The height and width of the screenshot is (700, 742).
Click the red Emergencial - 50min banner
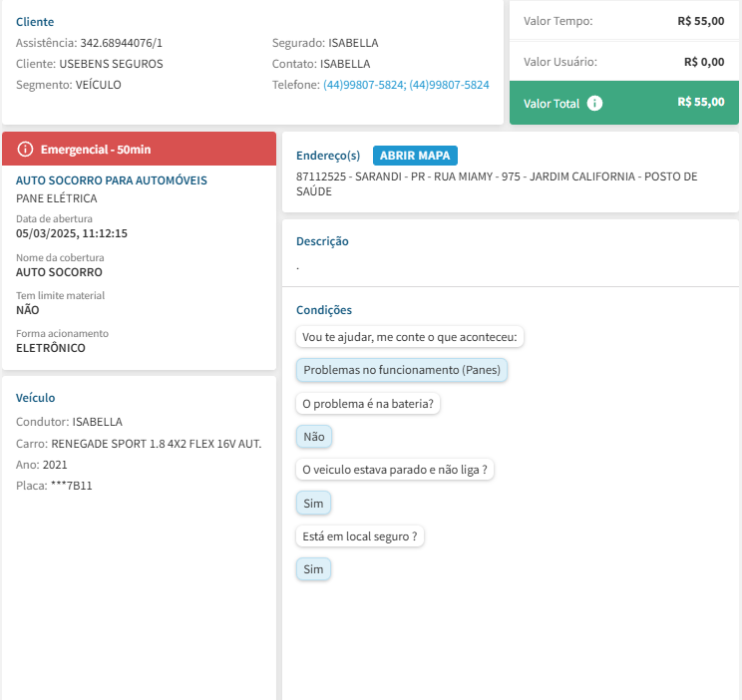140,150
